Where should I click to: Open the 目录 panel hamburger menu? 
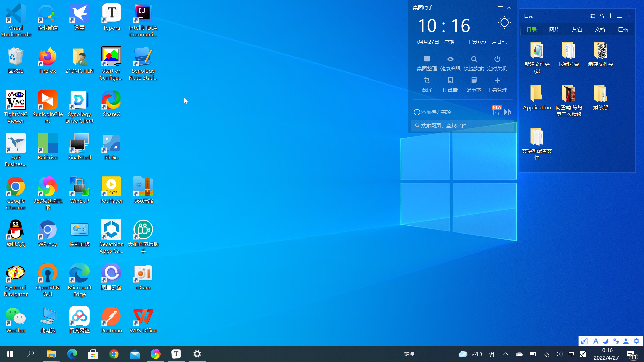click(619, 16)
